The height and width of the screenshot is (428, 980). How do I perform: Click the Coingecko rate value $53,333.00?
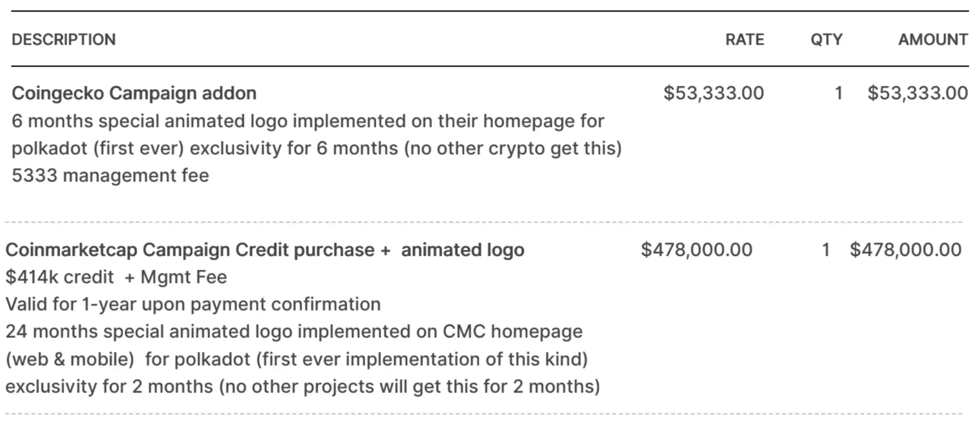pyautogui.click(x=713, y=93)
